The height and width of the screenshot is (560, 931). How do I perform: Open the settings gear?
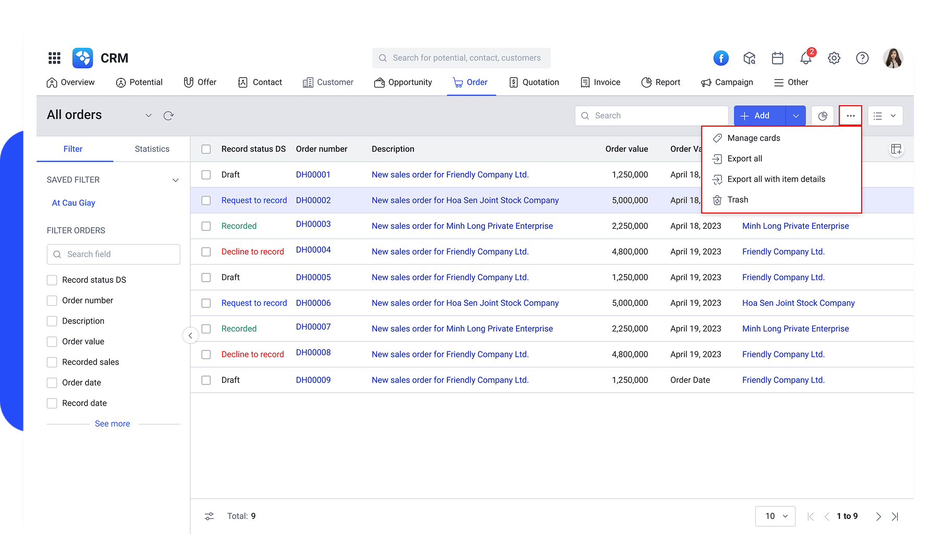[x=834, y=58]
